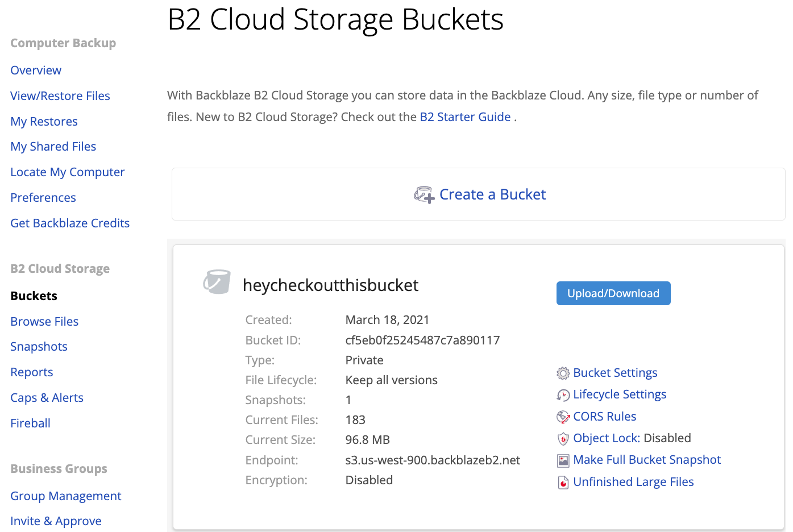The height and width of the screenshot is (532, 793).
Task: Open Get Backblaze Credits
Action: click(70, 223)
